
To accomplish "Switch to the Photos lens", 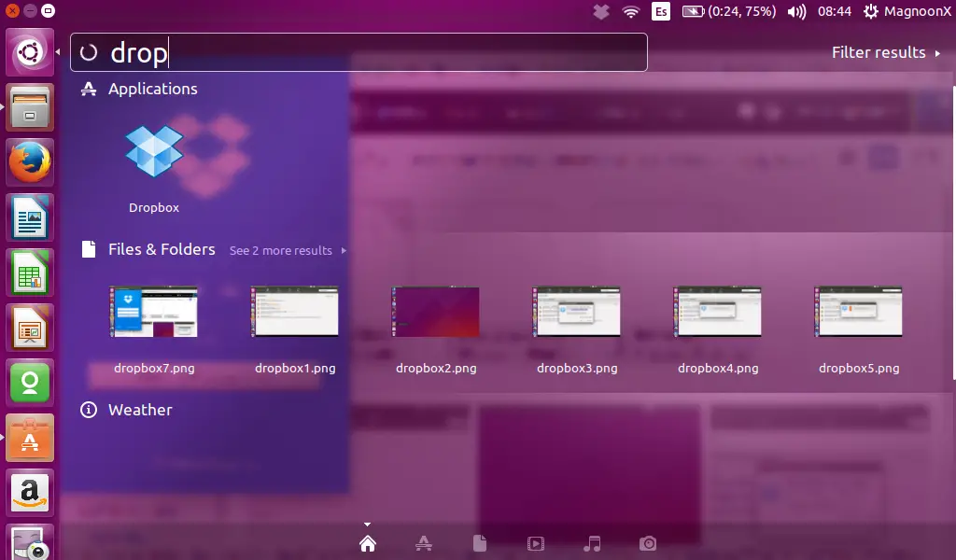I will (648, 543).
